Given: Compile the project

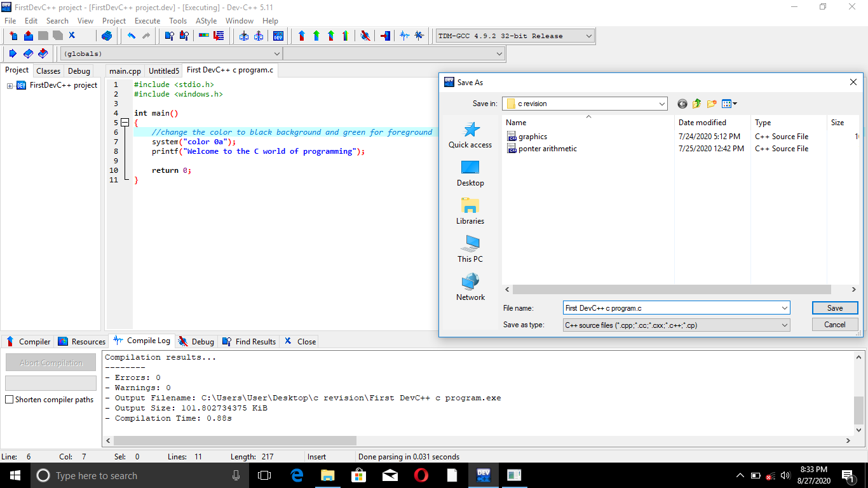Looking at the screenshot, I should (x=301, y=36).
